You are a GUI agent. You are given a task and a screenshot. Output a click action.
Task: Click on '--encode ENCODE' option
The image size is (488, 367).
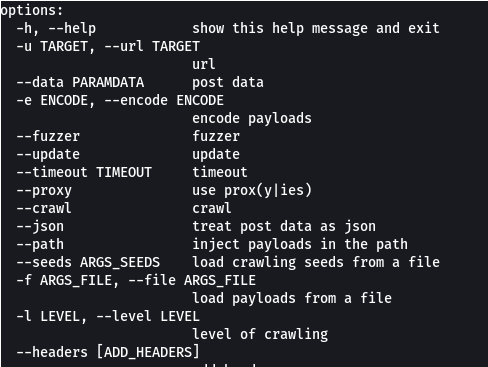click(164, 100)
